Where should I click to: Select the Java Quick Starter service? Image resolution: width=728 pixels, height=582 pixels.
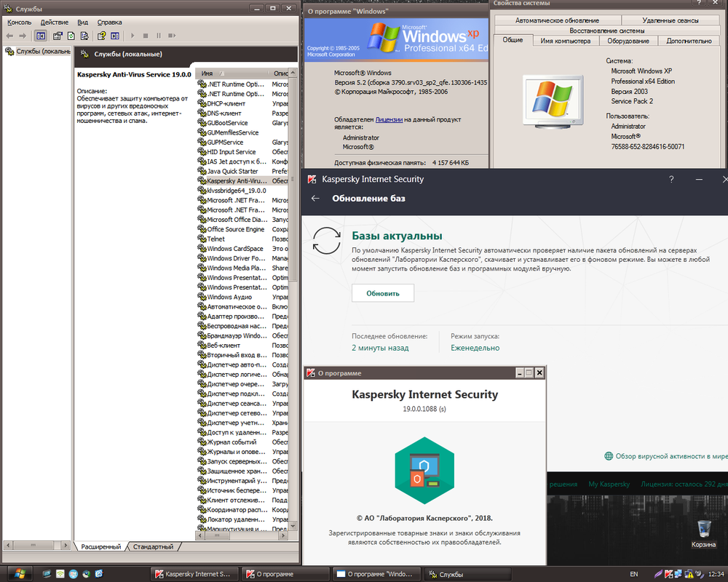coord(232,171)
